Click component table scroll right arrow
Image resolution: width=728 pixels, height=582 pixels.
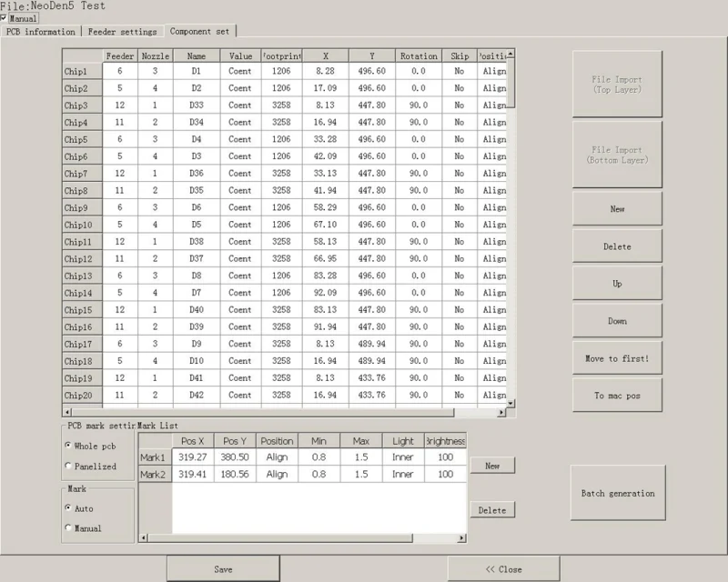pyautogui.click(x=501, y=412)
